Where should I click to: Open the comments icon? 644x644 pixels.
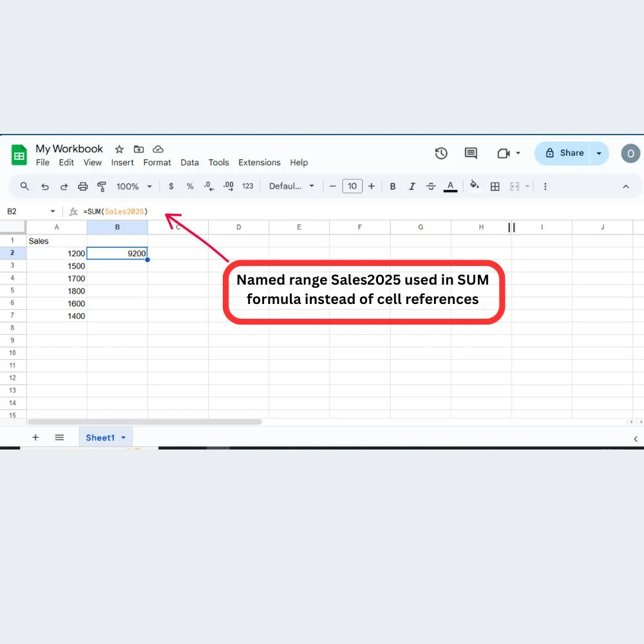[471, 154]
